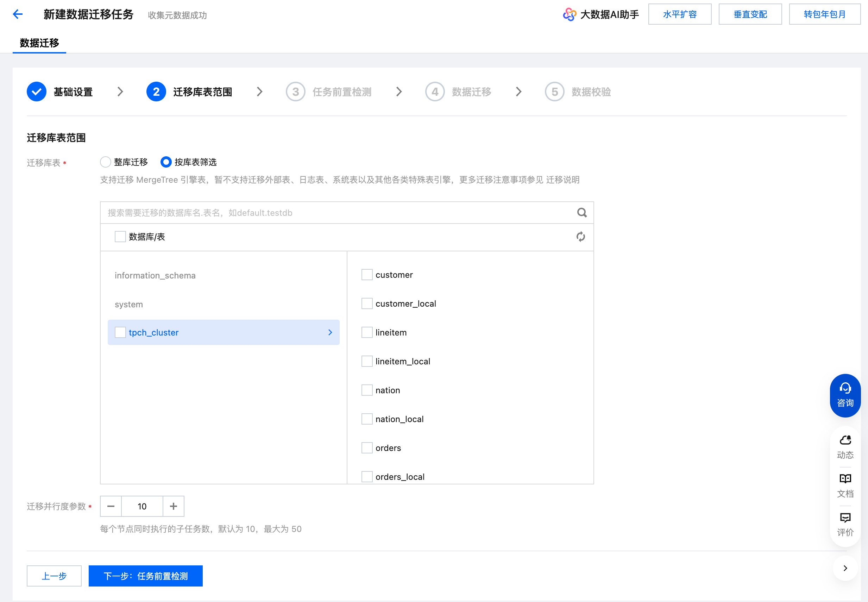The image size is (868, 602).
Task: Collapse the floating side toolbar arrow
Action: [x=845, y=568]
